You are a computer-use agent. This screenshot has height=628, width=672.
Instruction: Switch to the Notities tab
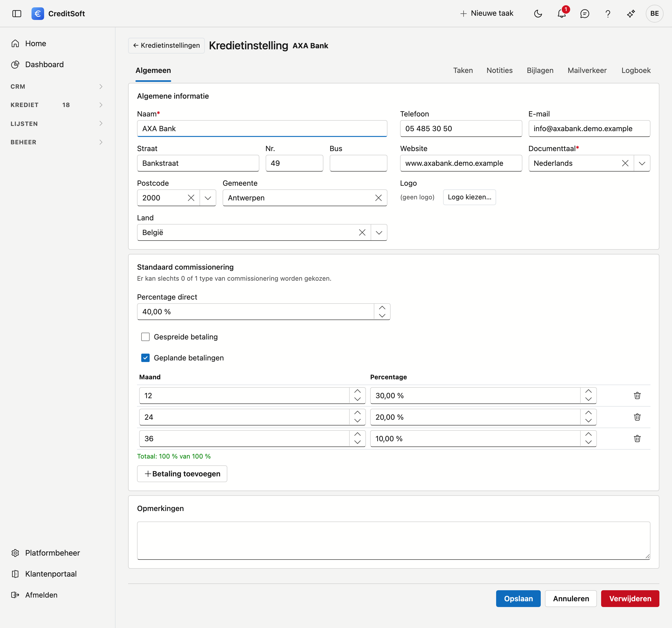pos(499,70)
